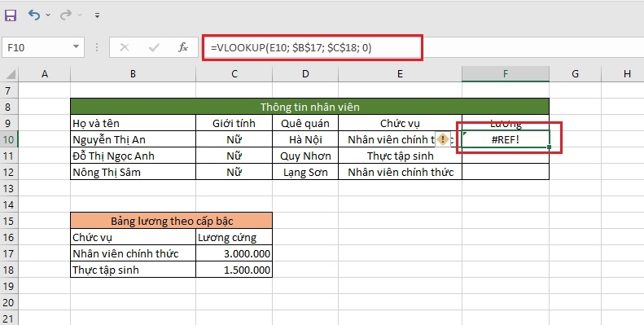Screen dimensions: 644x325
Task: Select row 17 header
Action: 9,253
